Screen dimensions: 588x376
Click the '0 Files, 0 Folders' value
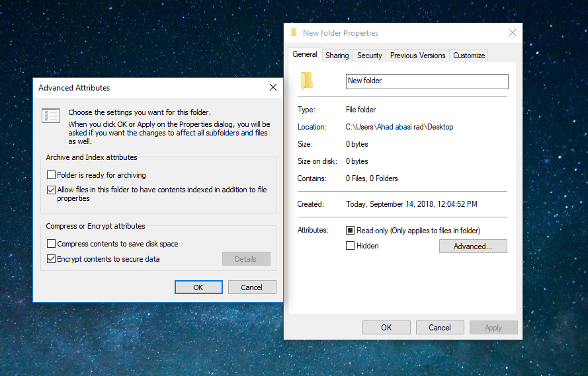372,178
